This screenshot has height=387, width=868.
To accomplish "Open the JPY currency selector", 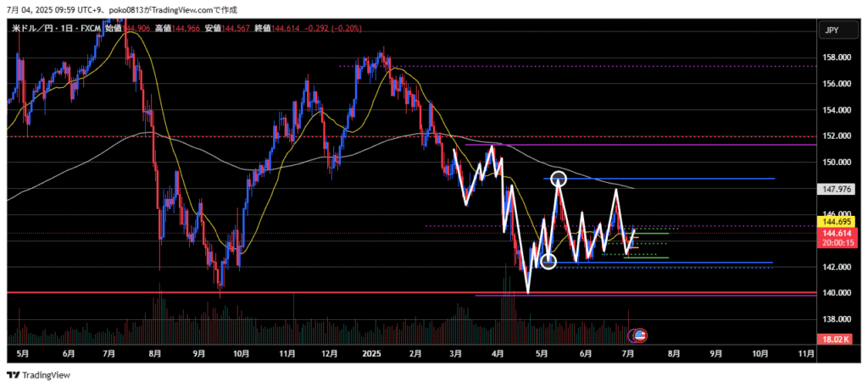I will click(831, 30).
